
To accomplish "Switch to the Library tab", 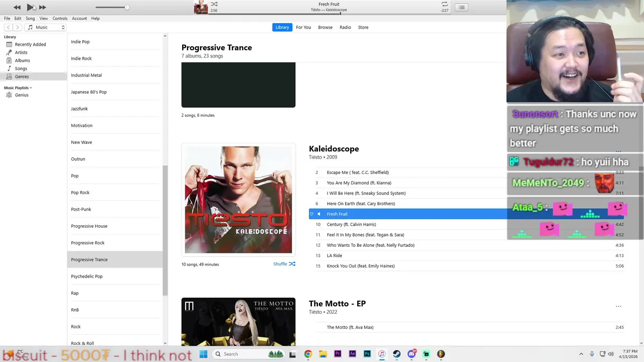I will tap(282, 27).
